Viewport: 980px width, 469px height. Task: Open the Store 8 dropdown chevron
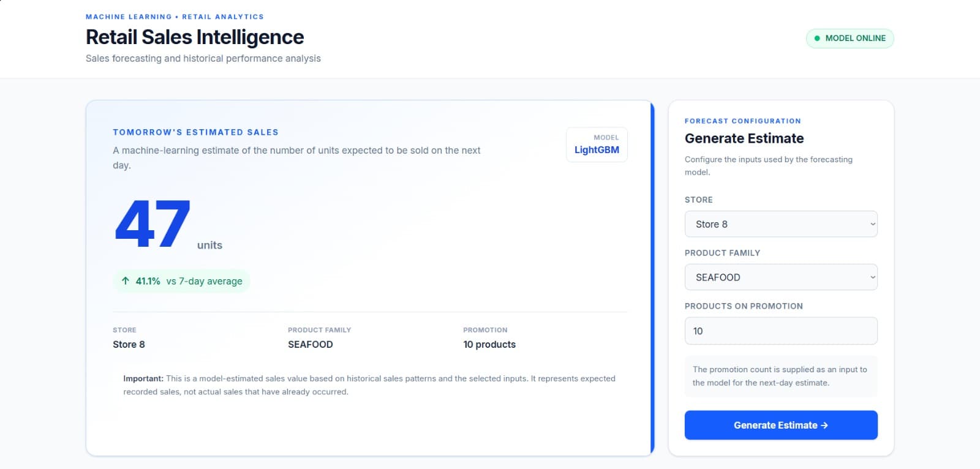coord(873,224)
